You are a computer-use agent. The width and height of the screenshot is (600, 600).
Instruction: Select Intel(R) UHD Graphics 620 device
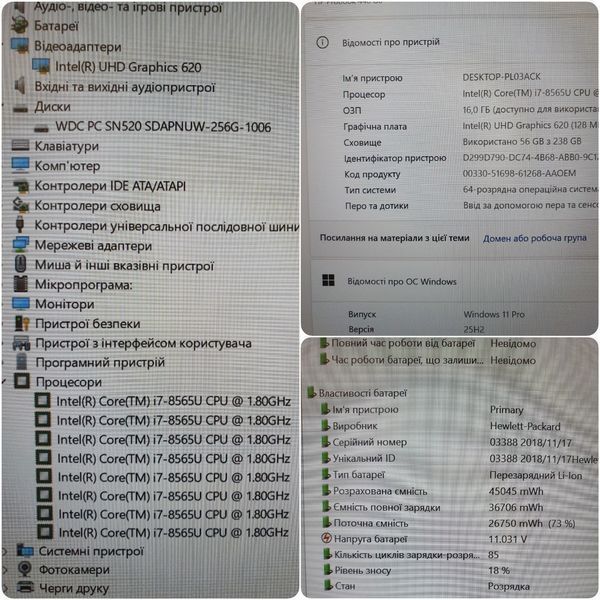click(x=128, y=67)
